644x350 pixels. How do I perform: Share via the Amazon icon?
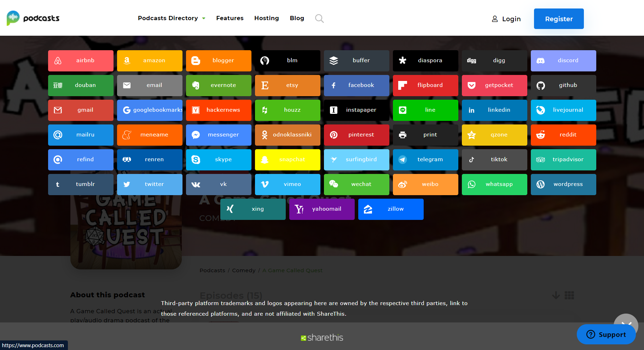click(x=127, y=61)
